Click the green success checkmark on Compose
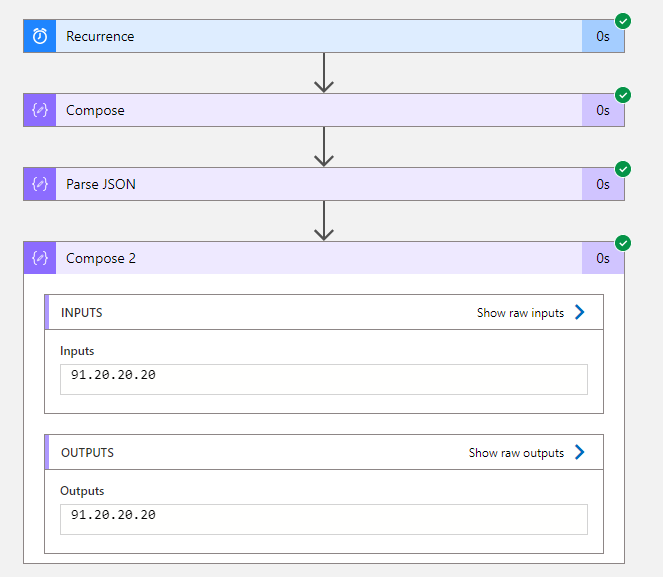 623,95
